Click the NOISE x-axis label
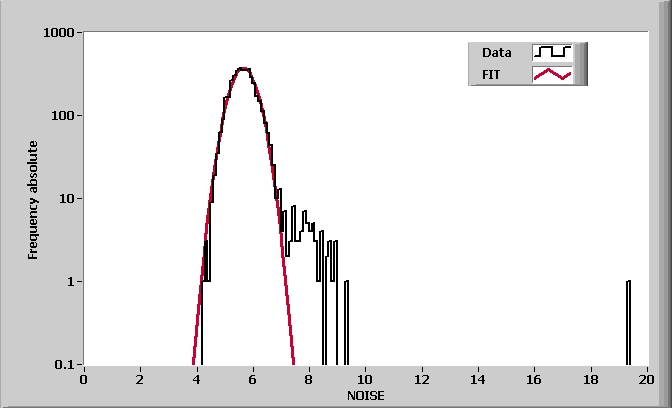Screen dimensions: 672x408 point(365,395)
